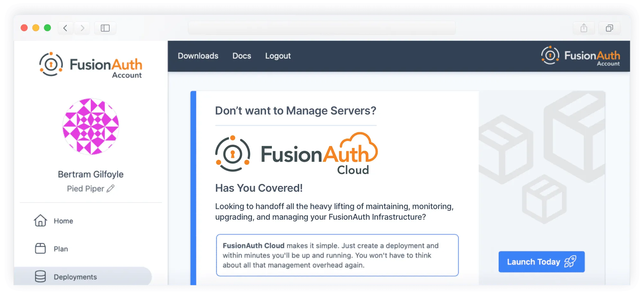
Task: Click the Pied Piper company text
Action: tap(85, 189)
